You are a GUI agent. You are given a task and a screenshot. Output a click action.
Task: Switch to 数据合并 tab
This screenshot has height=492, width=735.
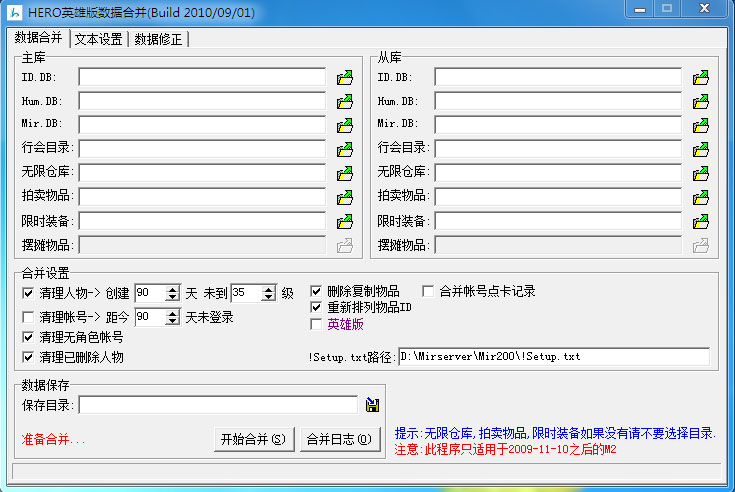click(38, 37)
